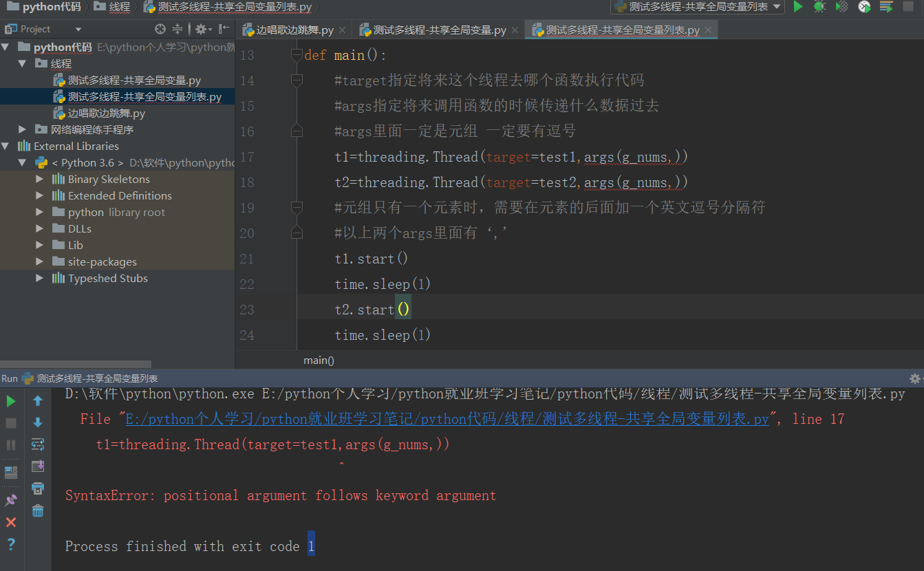Open 边唱歌边跳舞.py in the project tree
The width and height of the screenshot is (924, 571).
click(x=107, y=114)
